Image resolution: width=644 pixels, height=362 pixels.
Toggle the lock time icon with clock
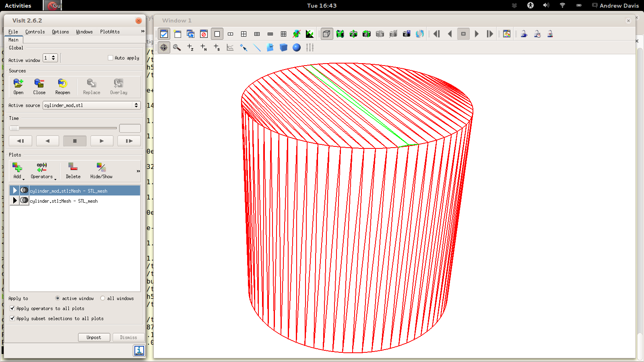(537, 34)
